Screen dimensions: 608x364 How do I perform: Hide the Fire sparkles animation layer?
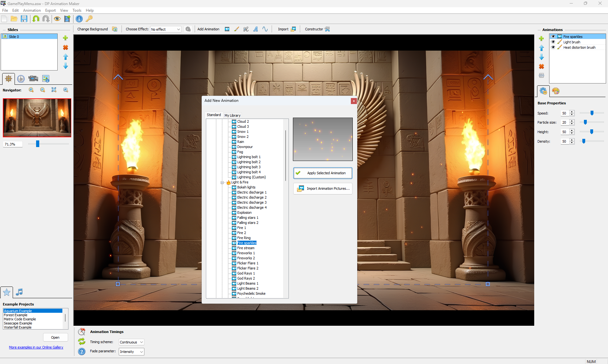553,37
